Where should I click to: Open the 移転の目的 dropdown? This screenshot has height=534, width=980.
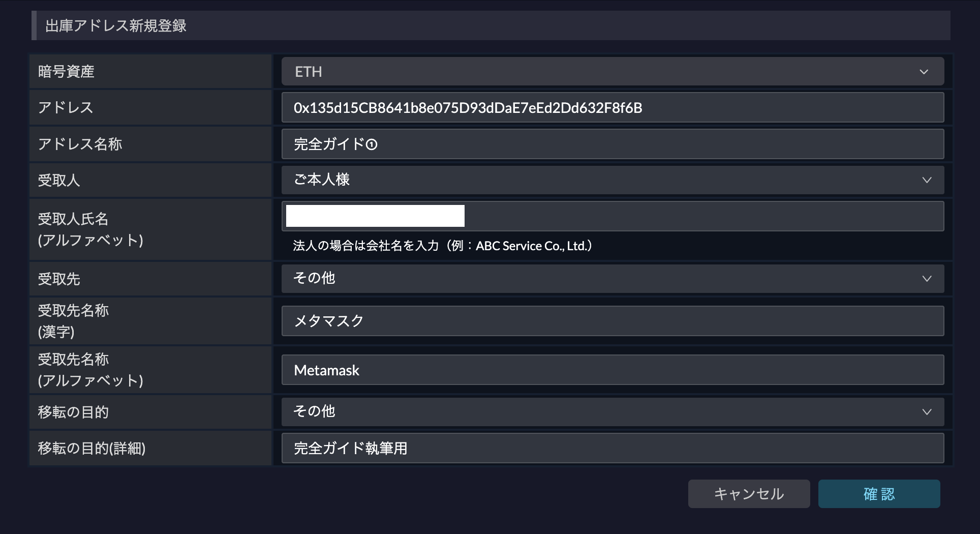[x=612, y=412]
